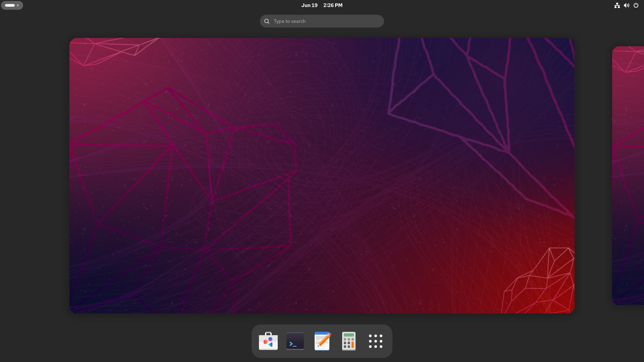Open the Show Applications grid

[375, 341]
